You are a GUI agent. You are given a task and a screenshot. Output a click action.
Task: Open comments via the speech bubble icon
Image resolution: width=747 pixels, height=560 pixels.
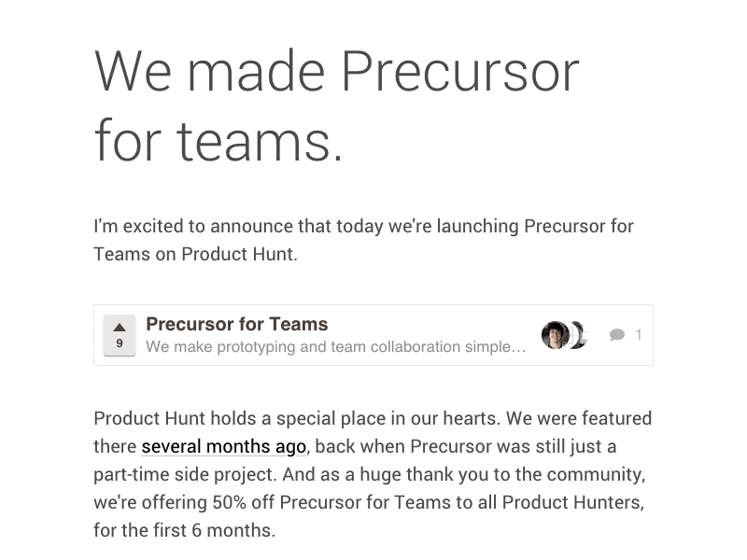(617, 334)
